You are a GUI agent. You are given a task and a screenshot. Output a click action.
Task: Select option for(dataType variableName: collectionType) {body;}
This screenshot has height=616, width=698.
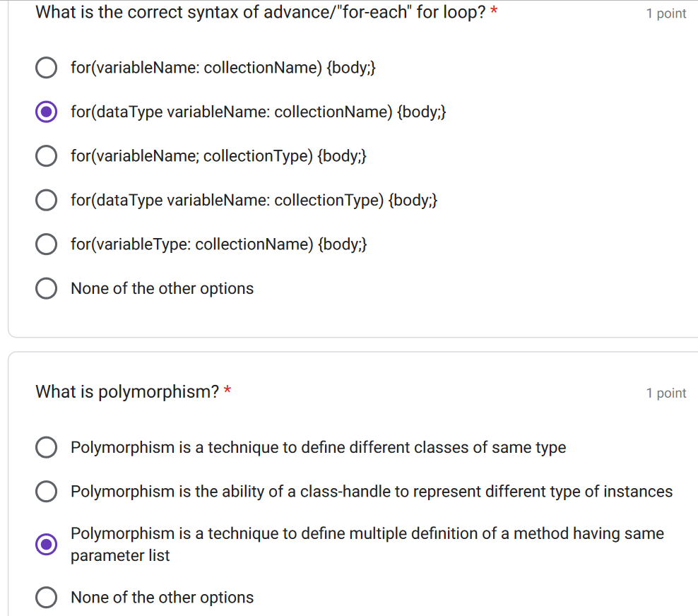click(x=46, y=200)
